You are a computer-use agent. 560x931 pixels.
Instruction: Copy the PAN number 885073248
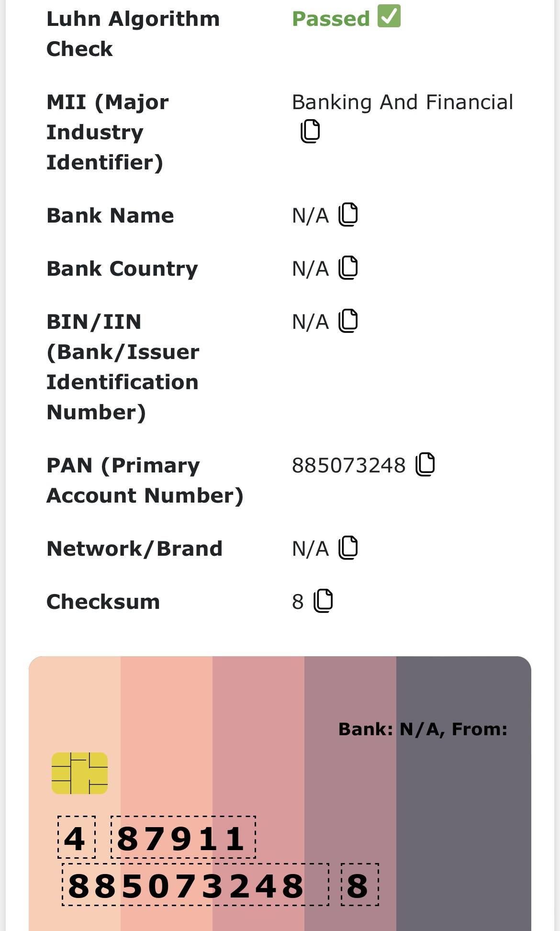coord(425,464)
